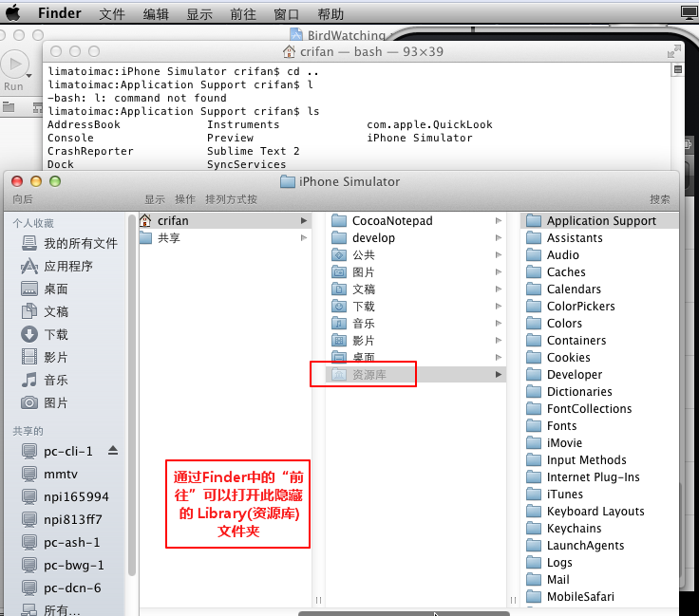Click 操作 in the Finder toolbar

[x=185, y=199]
